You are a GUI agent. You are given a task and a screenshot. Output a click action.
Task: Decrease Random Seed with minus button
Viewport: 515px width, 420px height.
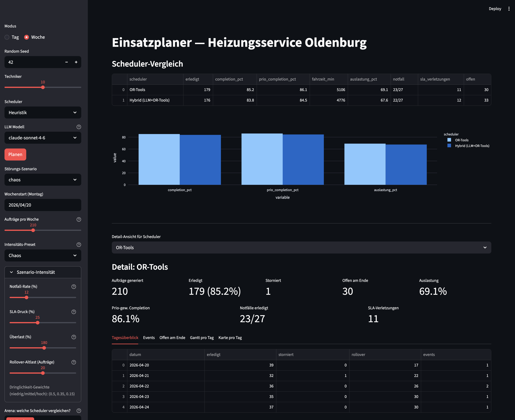click(67, 62)
